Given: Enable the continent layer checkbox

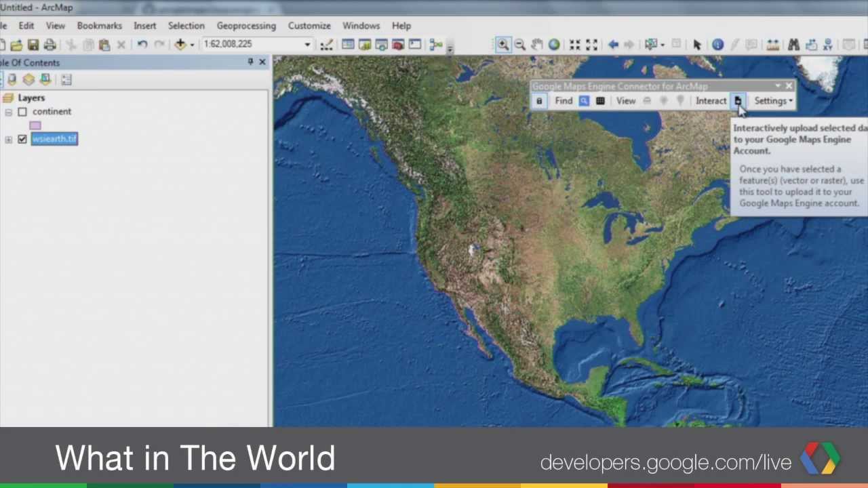Looking at the screenshot, I should (22, 112).
